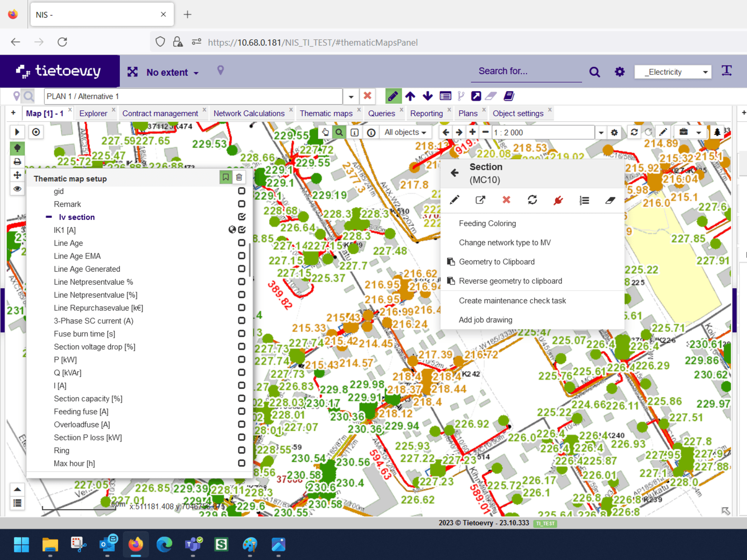Image resolution: width=747 pixels, height=560 pixels.
Task: Select Feeding Coloring menu entry
Action: point(487,223)
